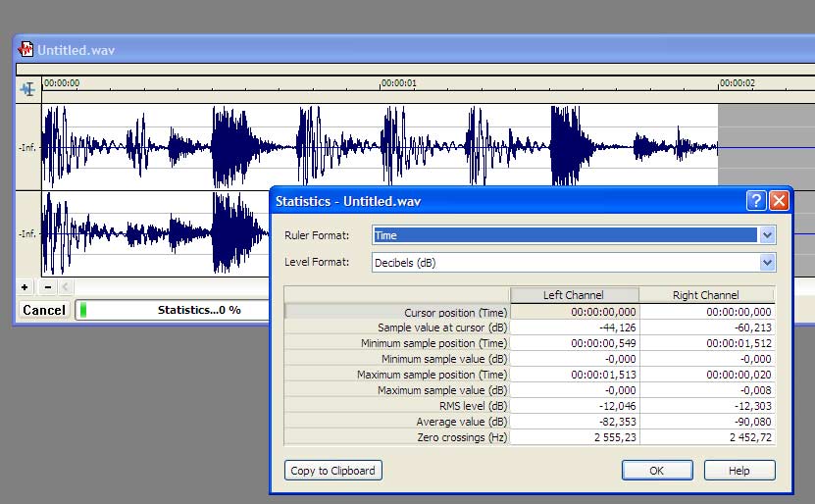
Task: Click the edit tool selector icon beside ruler
Action: point(27,89)
